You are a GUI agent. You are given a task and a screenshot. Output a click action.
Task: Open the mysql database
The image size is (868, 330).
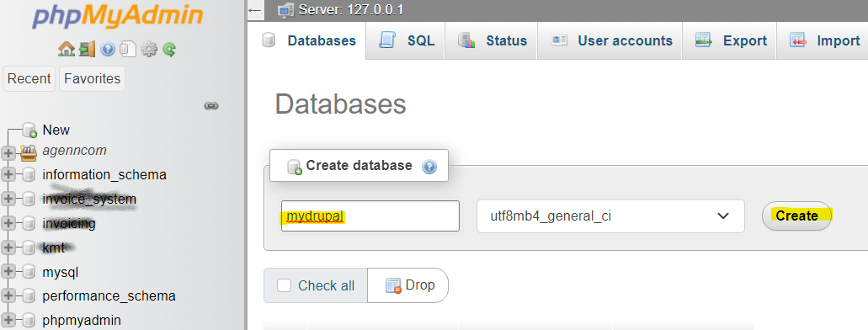point(61,273)
